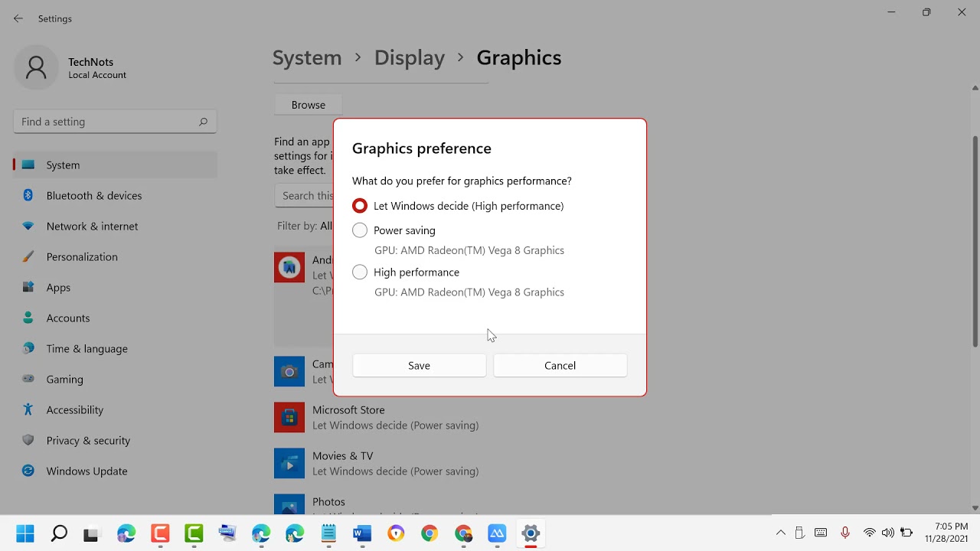The image size is (980, 551).
Task: Click GPU text under High performance
Action: click(469, 292)
